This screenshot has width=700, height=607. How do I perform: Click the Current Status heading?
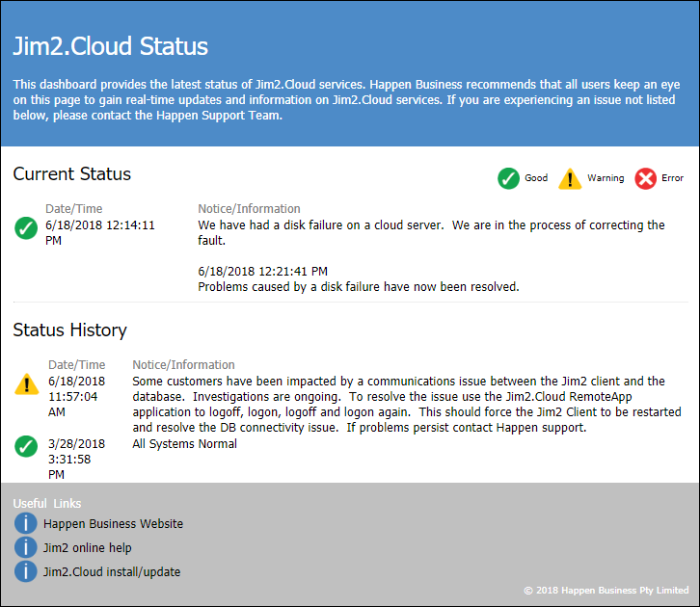click(72, 174)
